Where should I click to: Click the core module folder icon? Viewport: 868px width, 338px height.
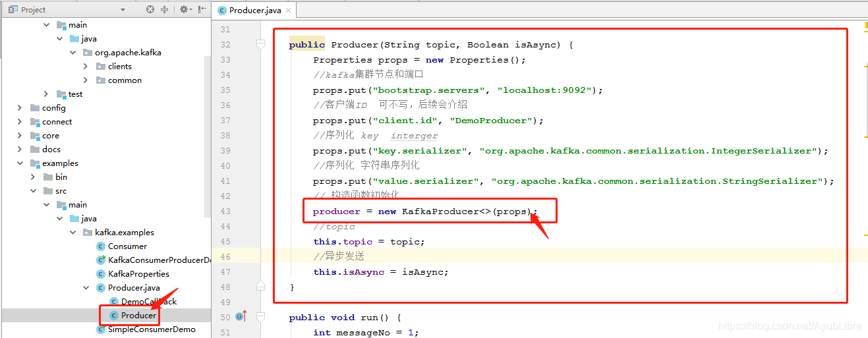(x=34, y=136)
